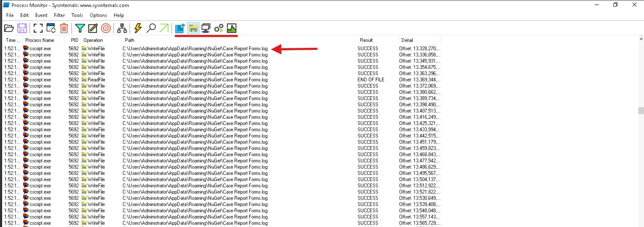Toggle the Autoscroll toolbar icon
644x227 pixels.
pos(51,28)
